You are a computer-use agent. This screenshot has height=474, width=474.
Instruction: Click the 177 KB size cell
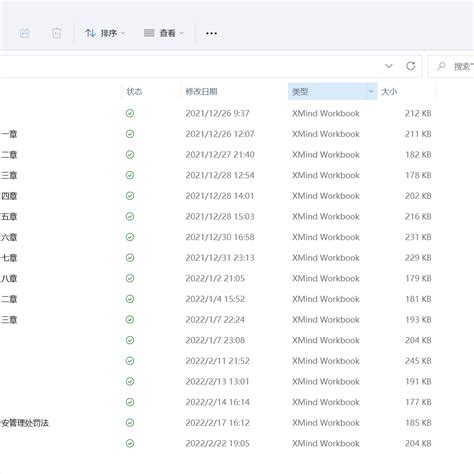[x=418, y=402]
